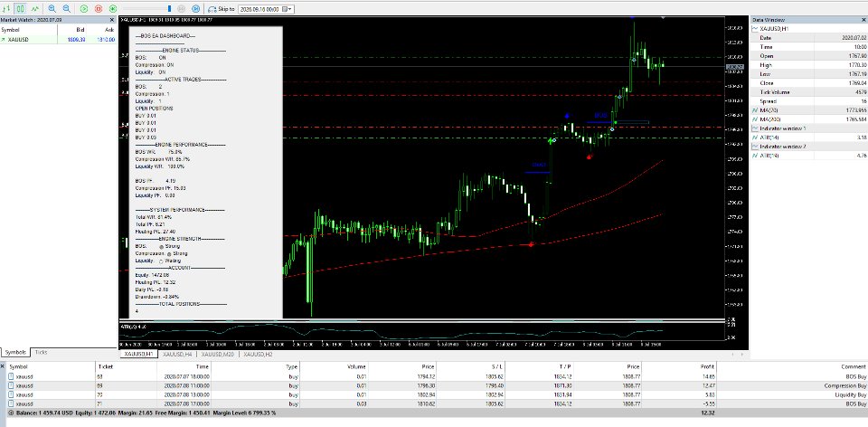Open the XAUUSD,H2 chart tab
This screenshot has width=868, height=427.
click(259, 354)
